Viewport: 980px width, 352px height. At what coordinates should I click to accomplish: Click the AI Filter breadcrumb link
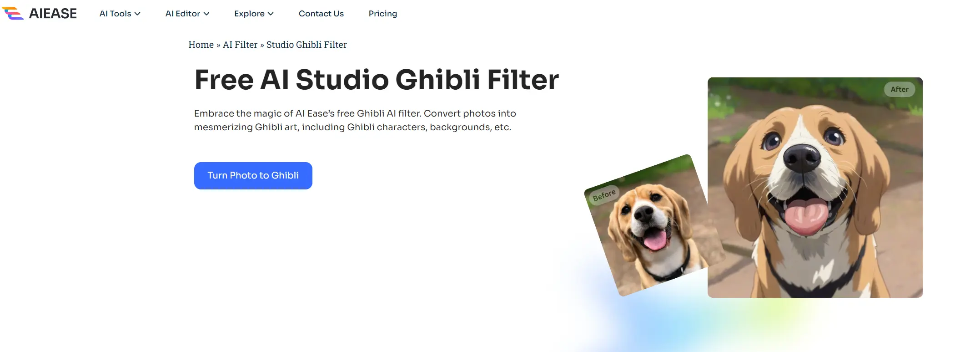240,45
